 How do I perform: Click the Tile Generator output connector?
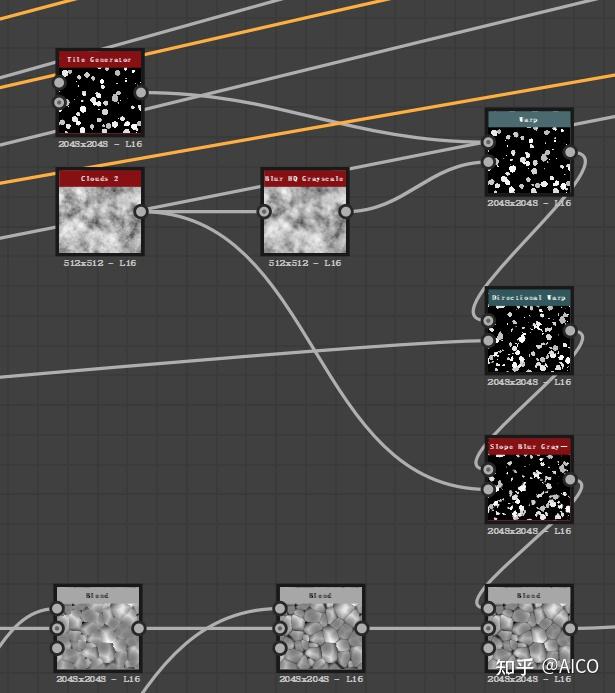pos(140,92)
